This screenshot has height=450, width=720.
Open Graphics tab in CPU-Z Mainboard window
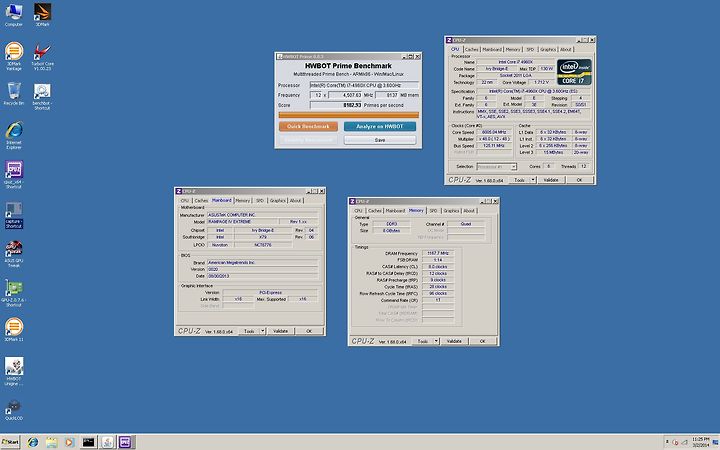point(277,200)
